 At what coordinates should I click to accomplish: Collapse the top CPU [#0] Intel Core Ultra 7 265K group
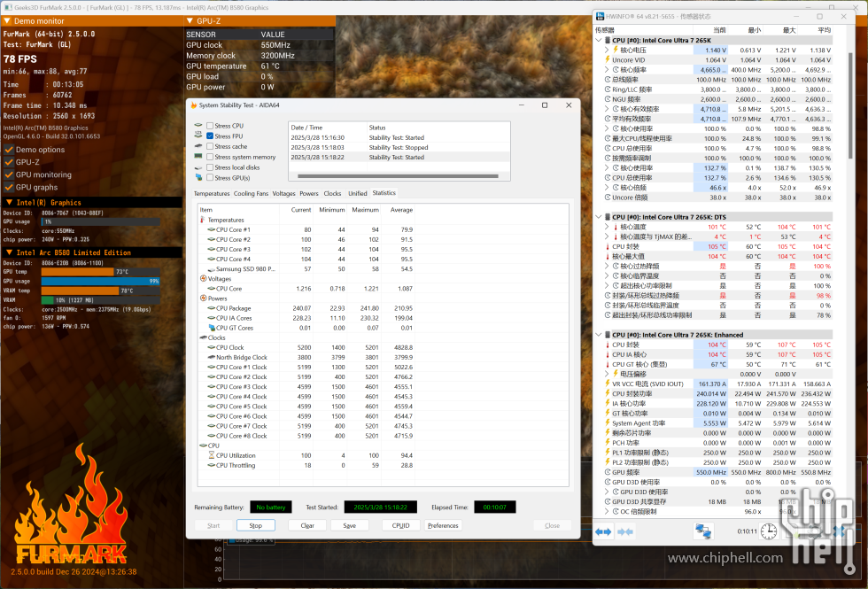(x=599, y=41)
